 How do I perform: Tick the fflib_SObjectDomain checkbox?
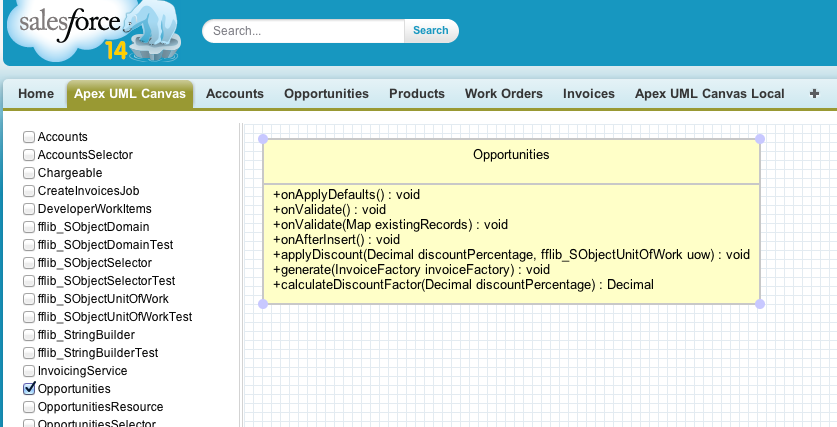click(x=29, y=227)
